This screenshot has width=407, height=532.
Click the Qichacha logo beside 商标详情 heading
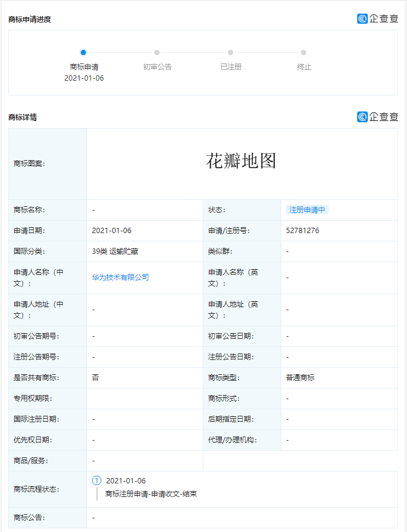[377, 117]
